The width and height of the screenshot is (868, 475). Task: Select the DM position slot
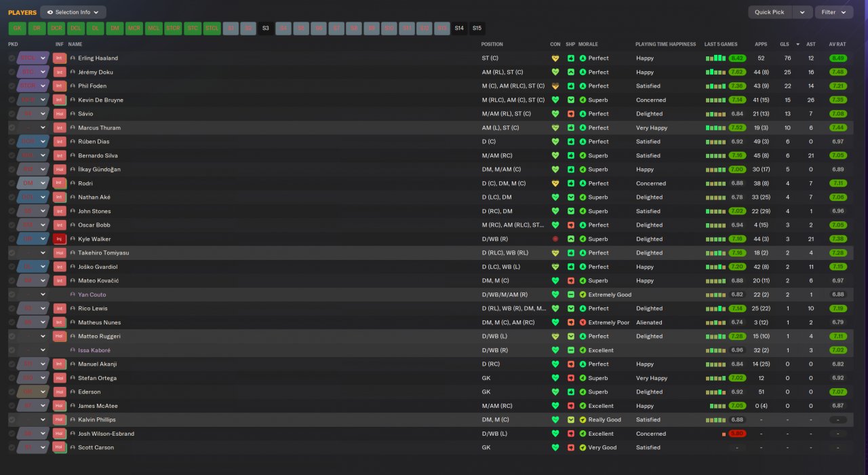(115, 28)
